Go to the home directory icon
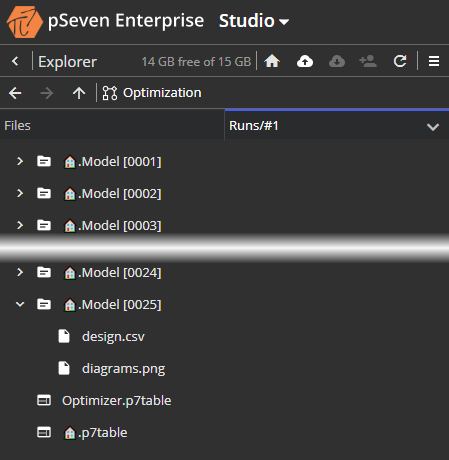The height and width of the screenshot is (460, 449). (x=272, y=61)
